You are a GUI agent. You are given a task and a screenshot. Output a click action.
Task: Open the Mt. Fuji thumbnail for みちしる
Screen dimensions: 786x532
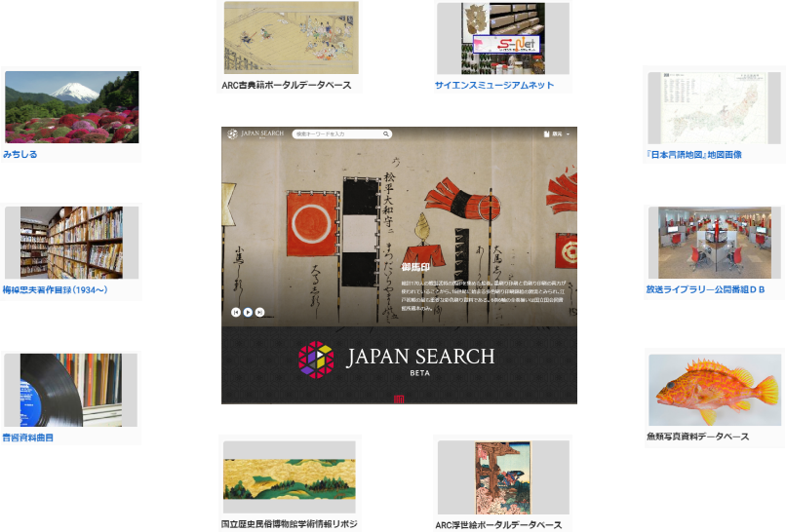click(72, 107)
